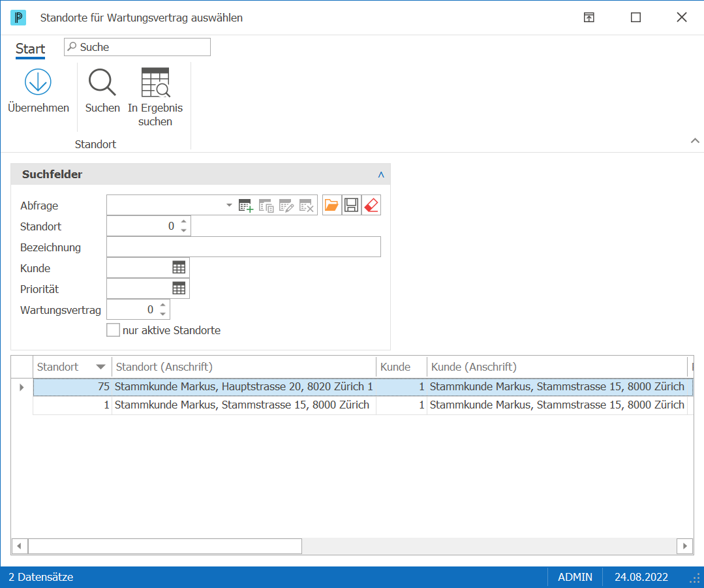Increase the Wartungsvertrag number value
The image size is (704, 588).
point(163,305)
